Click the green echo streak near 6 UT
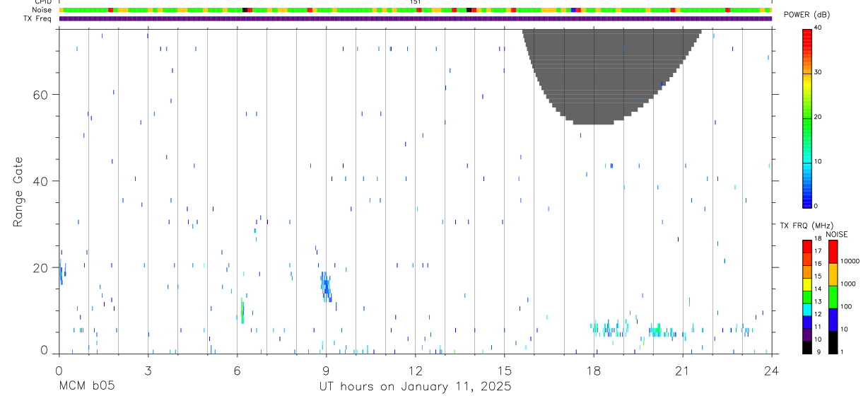This screenshot has width=868, height=401. tap(242, 310)
